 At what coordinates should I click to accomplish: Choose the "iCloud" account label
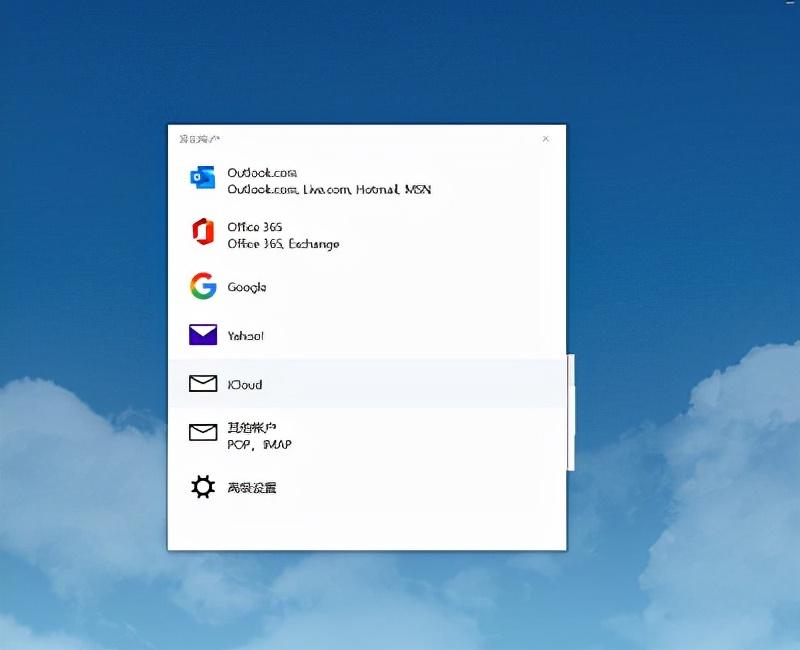point(245,385)
